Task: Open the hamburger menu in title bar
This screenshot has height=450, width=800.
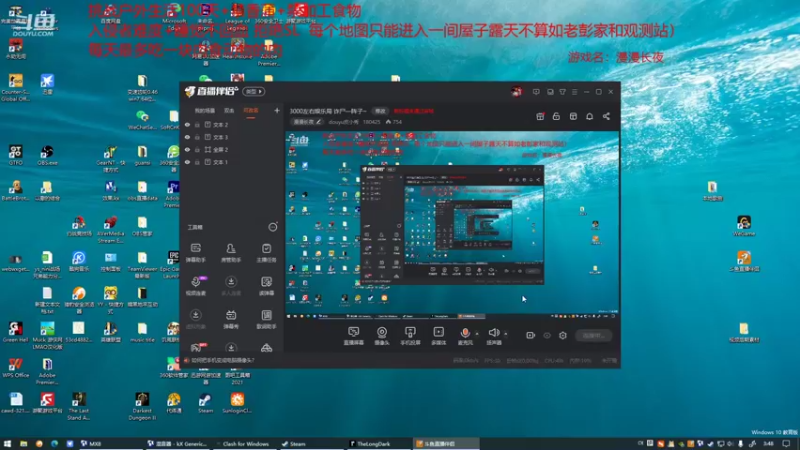Action: point(574,92)
